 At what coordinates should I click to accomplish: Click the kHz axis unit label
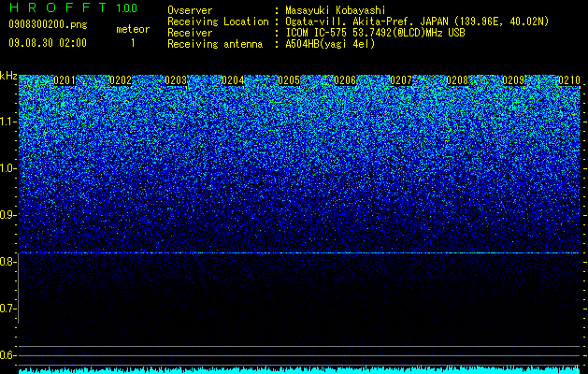tap(8, 76)
